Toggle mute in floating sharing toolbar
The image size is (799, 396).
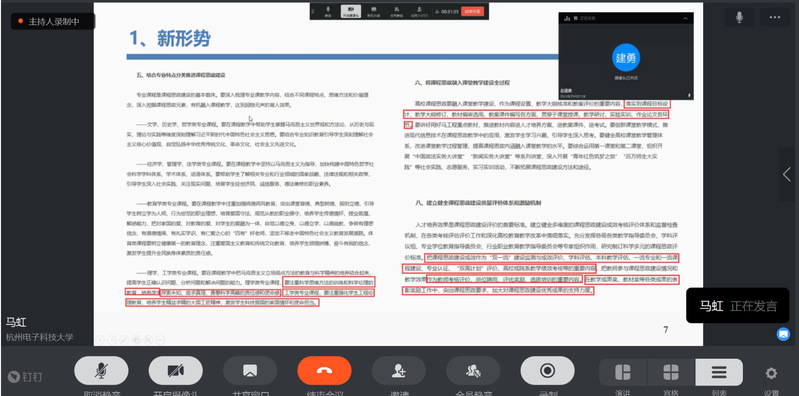[328, 11]
